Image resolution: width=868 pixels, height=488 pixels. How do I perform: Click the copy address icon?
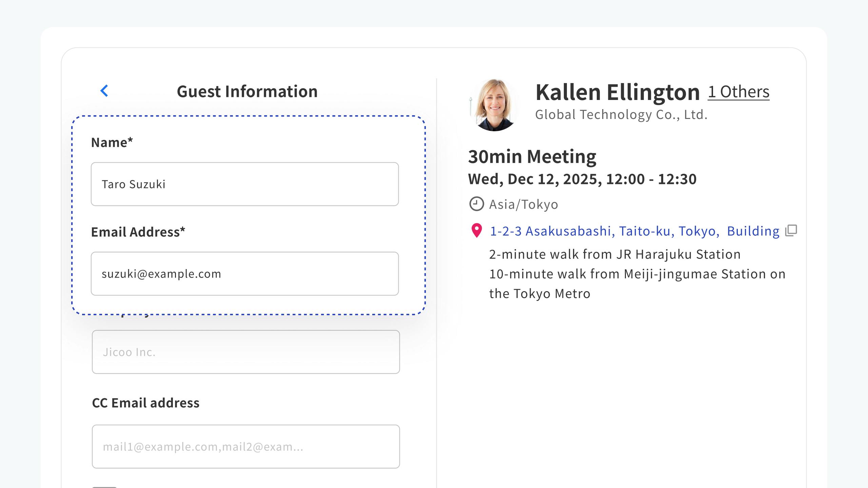click(x=791, y=231)
